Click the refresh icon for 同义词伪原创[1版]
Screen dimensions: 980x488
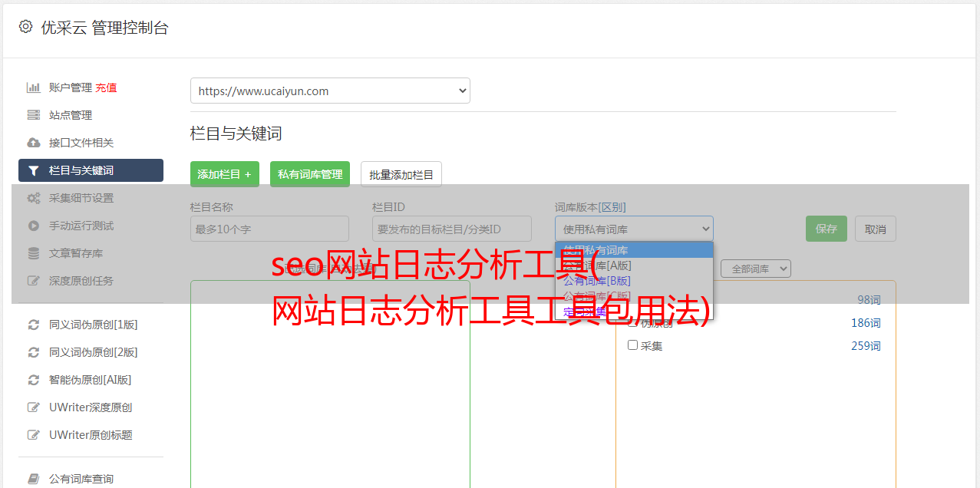click(34, 325)
